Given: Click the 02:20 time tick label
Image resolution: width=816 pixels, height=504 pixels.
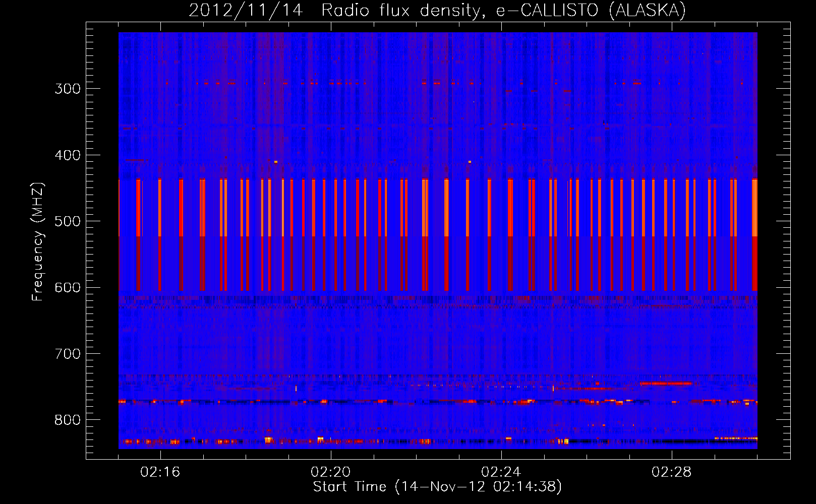Looking at the screenshot, I should click(x=331, y=472).
